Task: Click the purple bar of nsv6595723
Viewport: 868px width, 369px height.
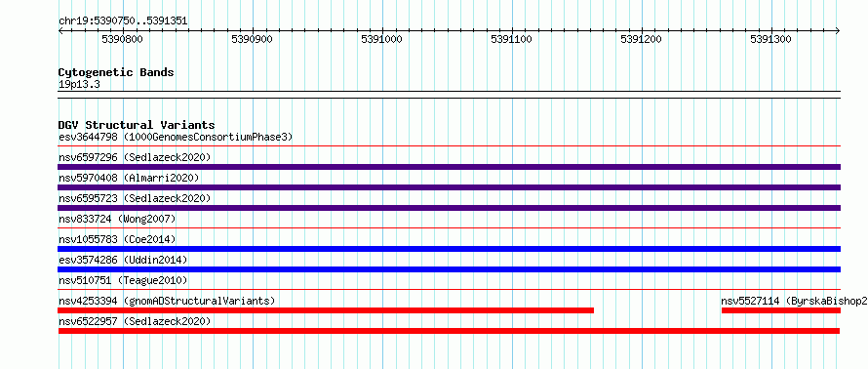Action: [x=450, y=208]
